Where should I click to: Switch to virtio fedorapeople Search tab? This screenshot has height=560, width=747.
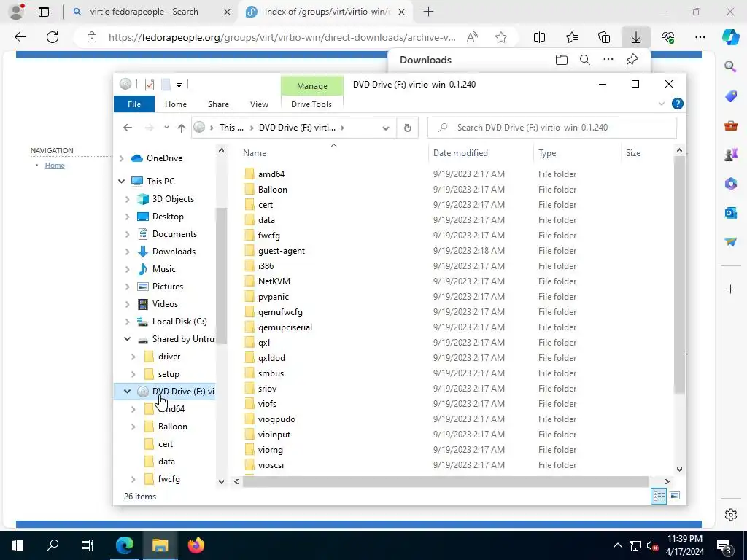[x=144, y=12]
